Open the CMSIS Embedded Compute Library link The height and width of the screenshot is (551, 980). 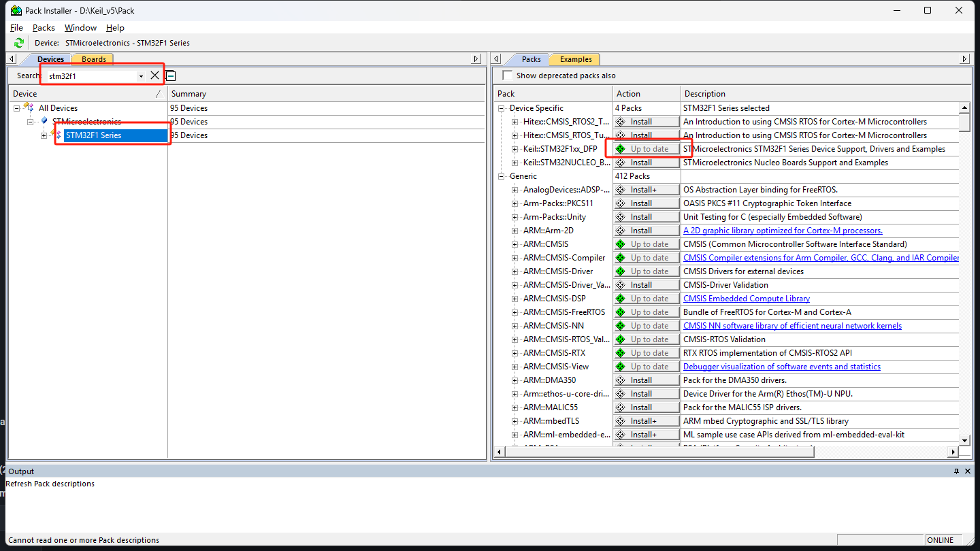747,299
